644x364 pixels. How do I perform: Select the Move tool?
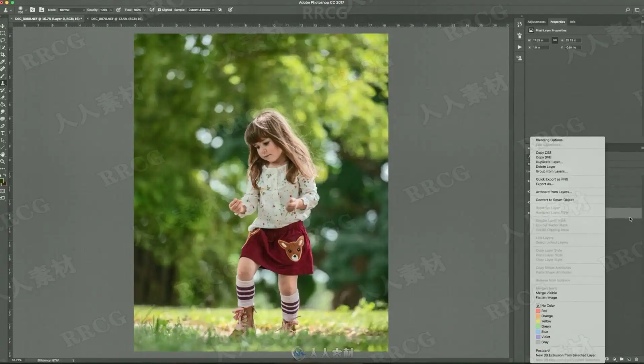(x=3, y=26)
